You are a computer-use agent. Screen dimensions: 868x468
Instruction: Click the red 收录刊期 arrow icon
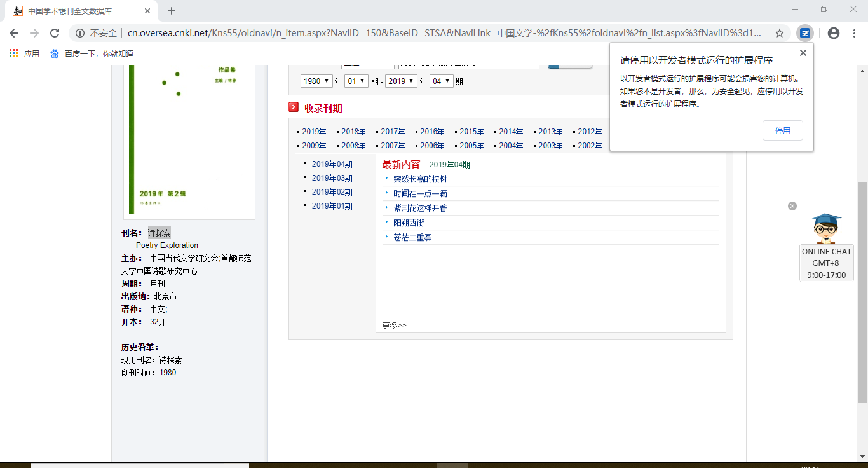point(294,107)
